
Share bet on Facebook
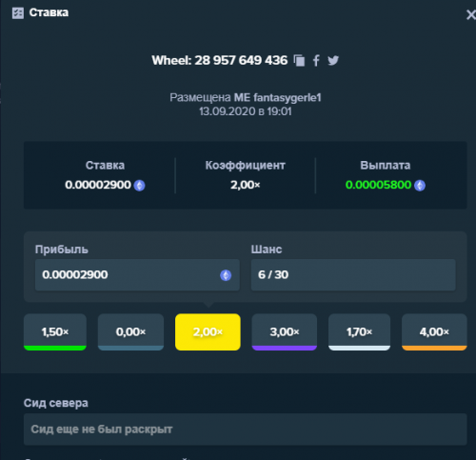316,60
